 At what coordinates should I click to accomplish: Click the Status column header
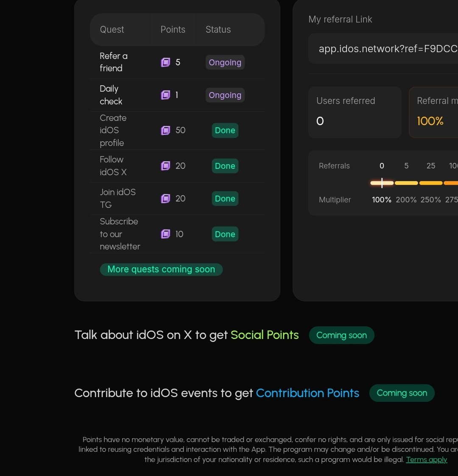(218, 29)
